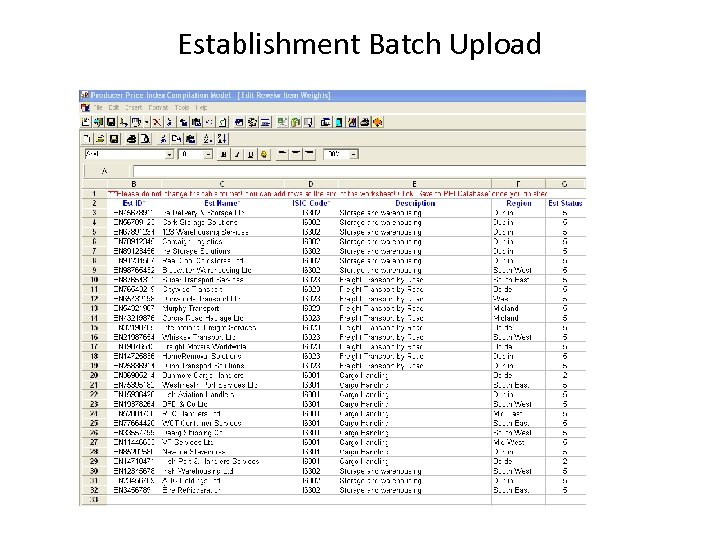
Task: Click the printer icon in the top toolbar
Action: click(365, 122)
